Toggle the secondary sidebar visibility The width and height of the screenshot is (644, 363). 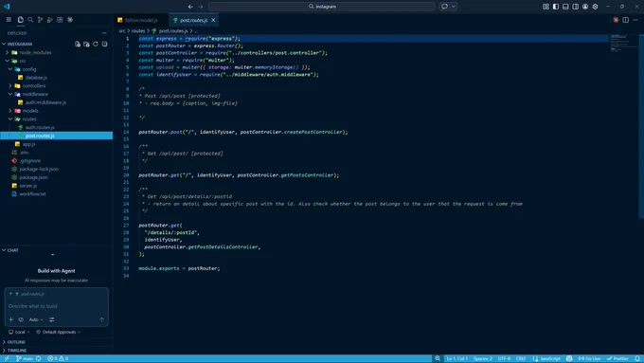tap(576, 7)
